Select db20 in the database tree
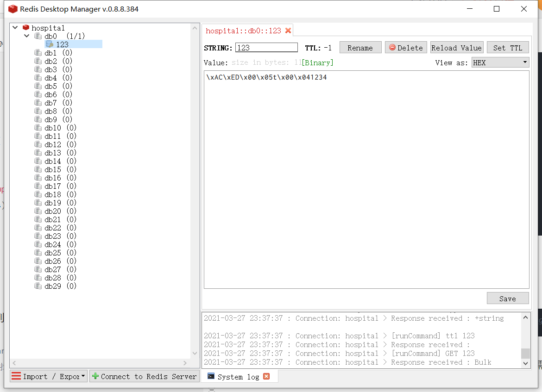This screenshot has height=392, width=542. coord(61,211)
